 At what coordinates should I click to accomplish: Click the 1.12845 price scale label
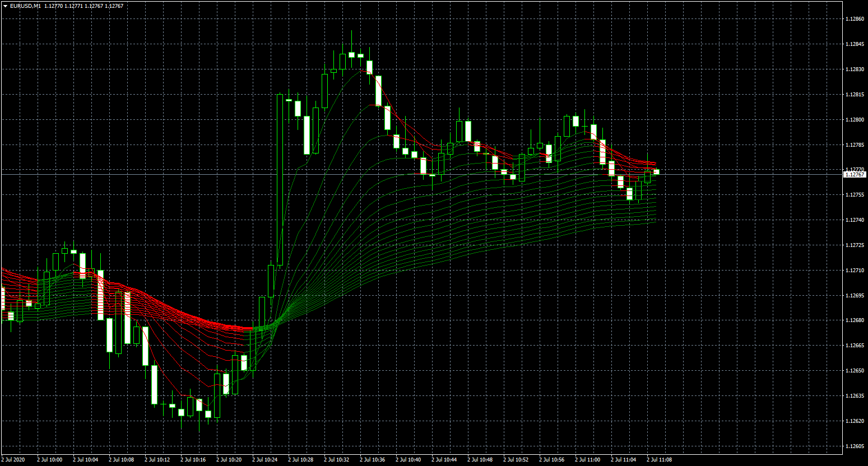click(x=854, y=44)
